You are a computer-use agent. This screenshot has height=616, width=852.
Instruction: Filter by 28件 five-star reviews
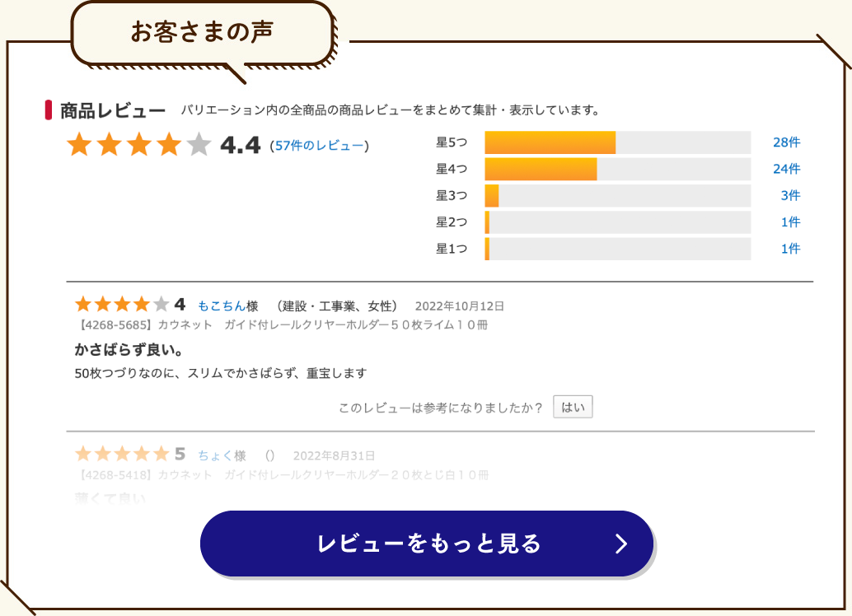(x=786, y=142)
